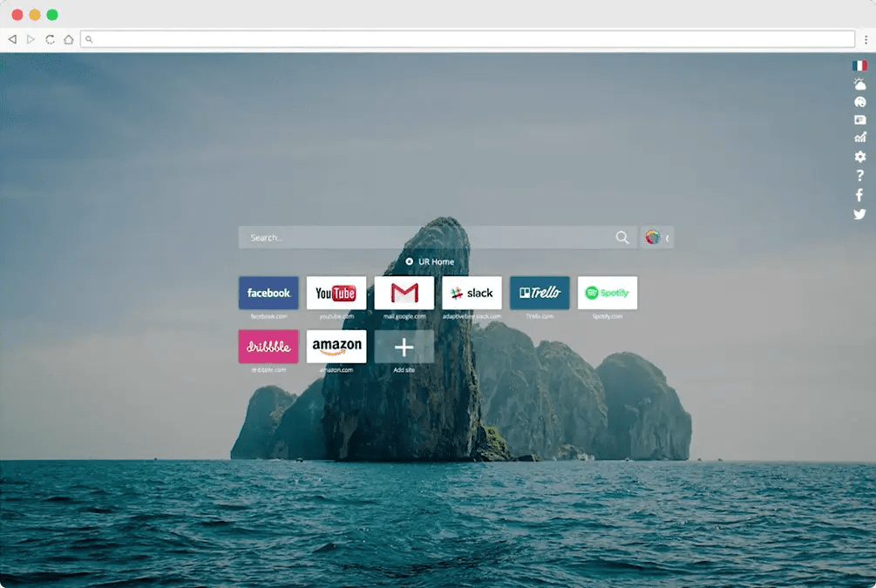Open the statistics chart icon
Image resolution: width=876 pixels, height=588 pixels.
(860, 138)
